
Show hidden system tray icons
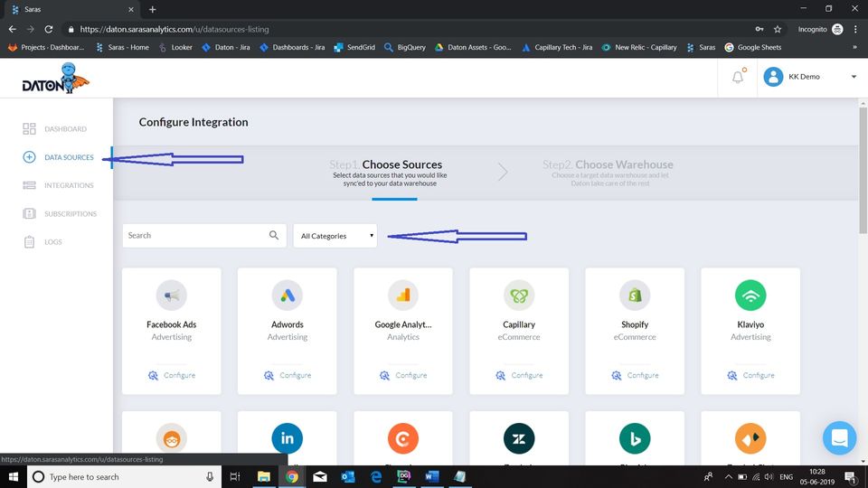click(729, 477)
